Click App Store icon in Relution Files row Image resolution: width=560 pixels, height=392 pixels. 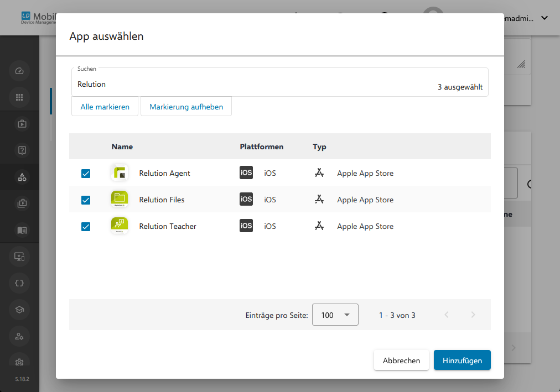pos(319,200)
